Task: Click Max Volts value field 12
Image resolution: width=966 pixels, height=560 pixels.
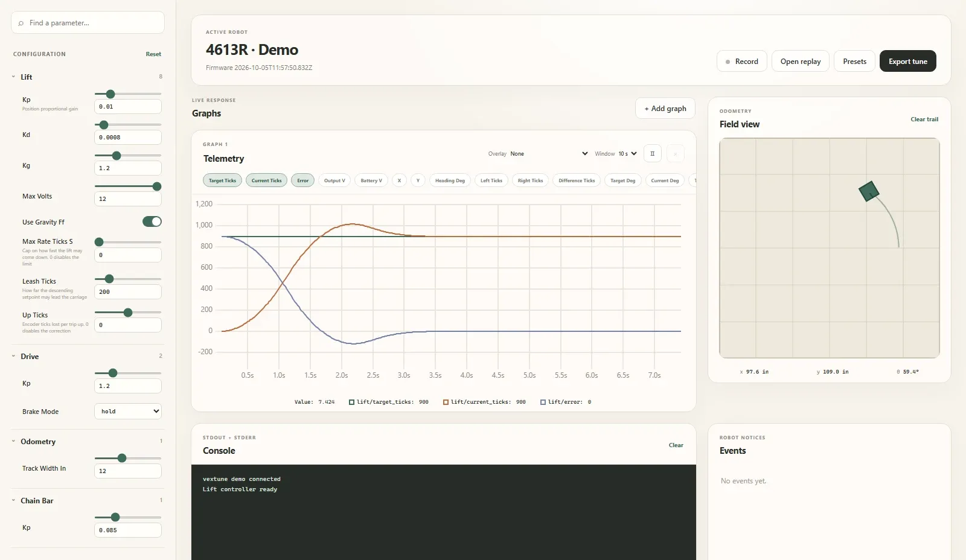Action: 128,199
